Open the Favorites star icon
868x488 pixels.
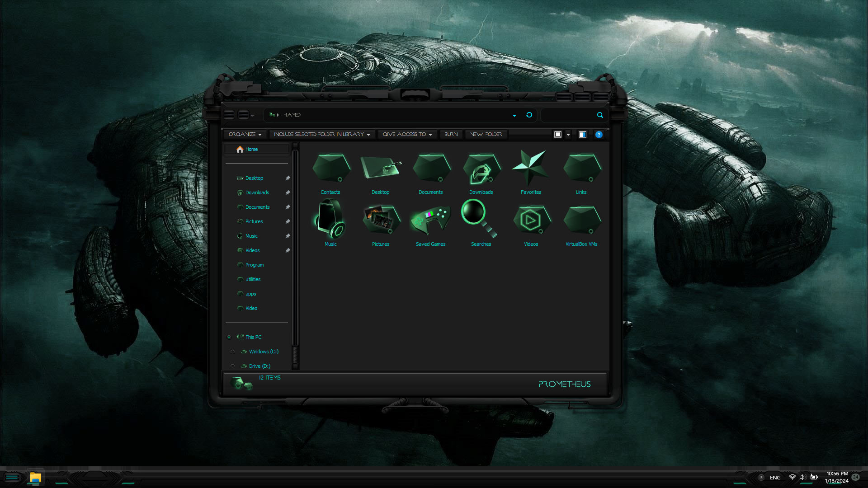531,168
